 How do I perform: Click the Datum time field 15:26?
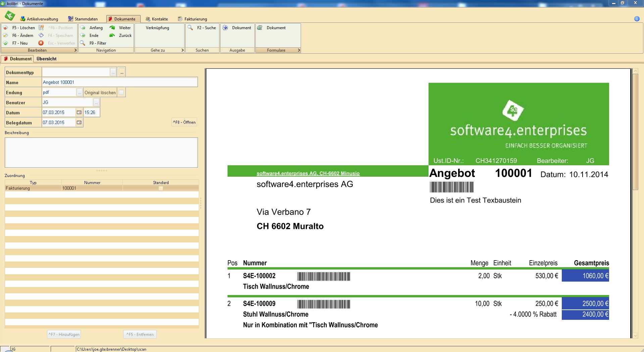pos(92,112)
